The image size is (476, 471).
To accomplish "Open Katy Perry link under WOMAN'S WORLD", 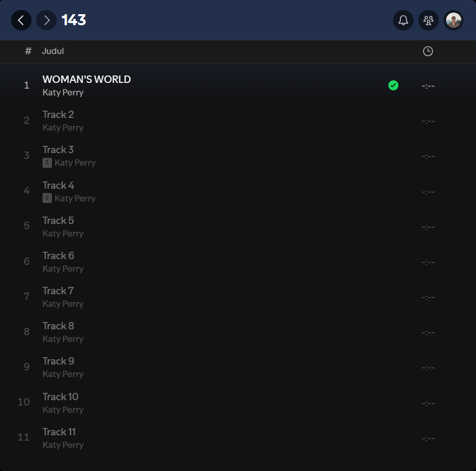I will [x=63, y=92].
